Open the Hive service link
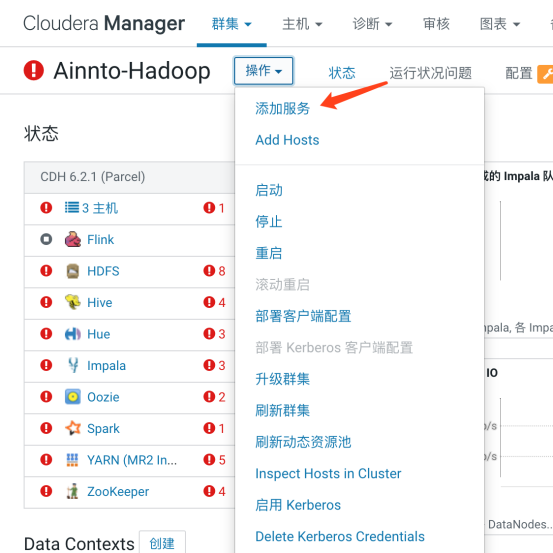 point(100,302)
